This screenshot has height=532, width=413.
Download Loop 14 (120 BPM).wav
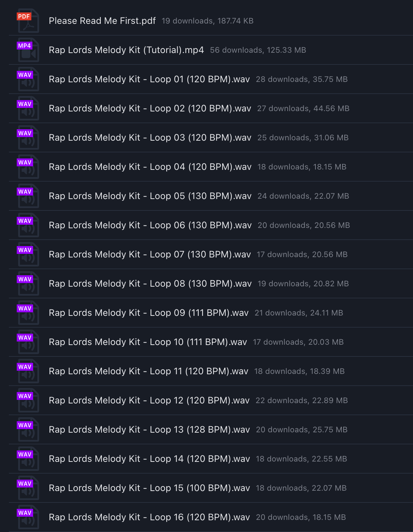pos(149,459)
